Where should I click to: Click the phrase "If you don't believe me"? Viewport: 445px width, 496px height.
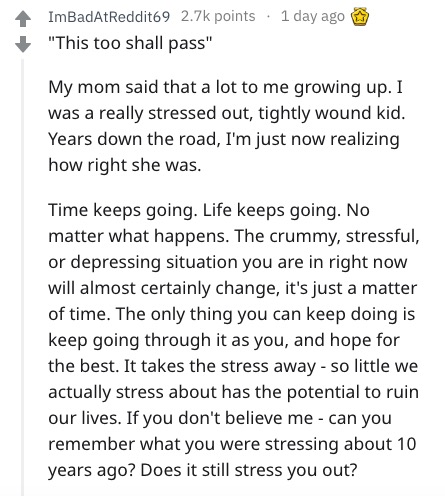(220, 418)
